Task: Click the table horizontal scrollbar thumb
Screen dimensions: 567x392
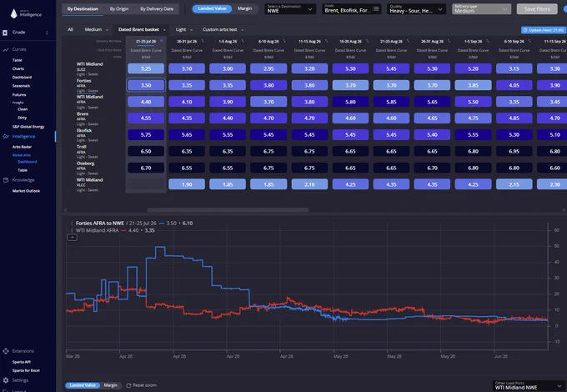Action: [x=228, y=209]
